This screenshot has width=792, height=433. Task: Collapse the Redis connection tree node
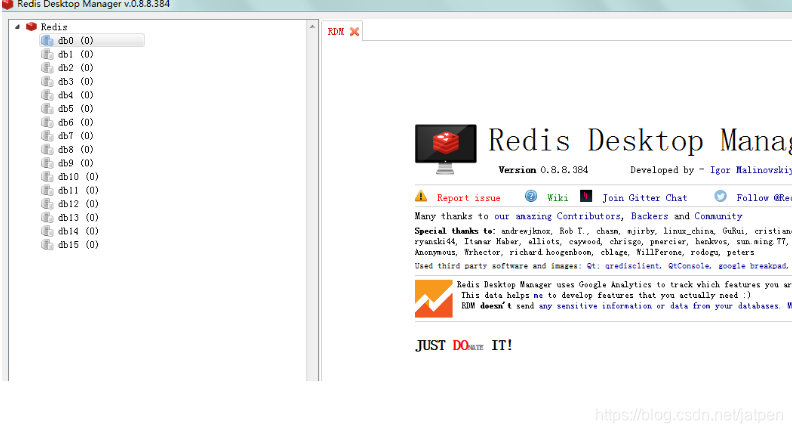point(18,27)
